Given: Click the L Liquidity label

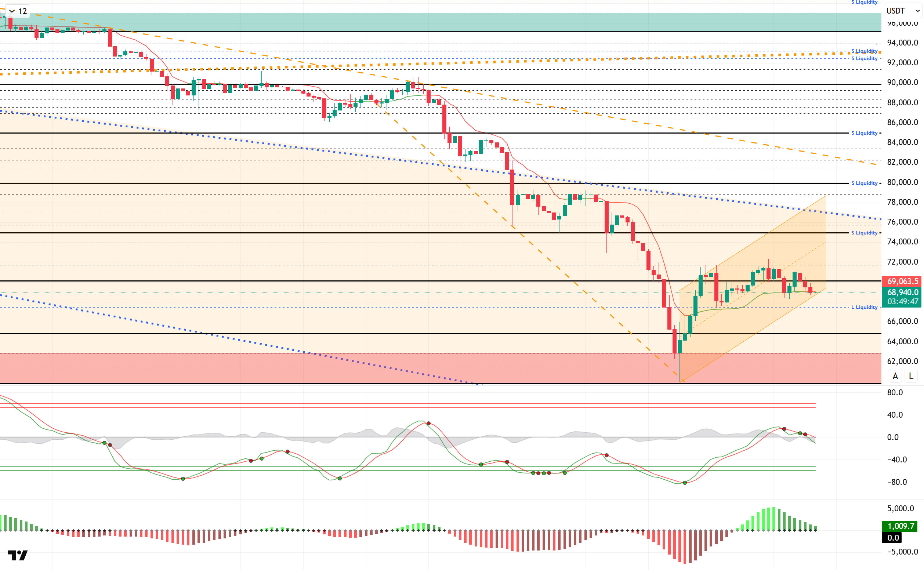Looking at the screenshot, I should pyautogui.click(x=864, y=307).
